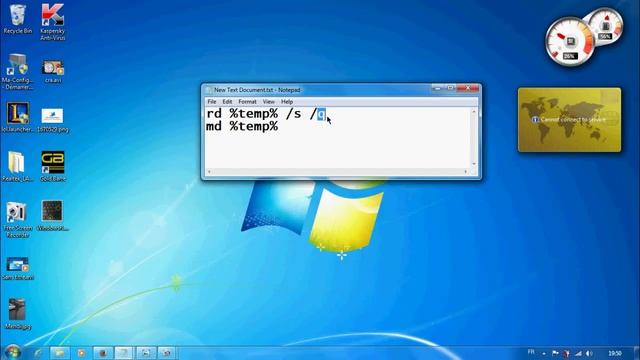Open the Format menu in Notepad
The height and width of the screenshot is (360, 640).
(x=247, y=102)
